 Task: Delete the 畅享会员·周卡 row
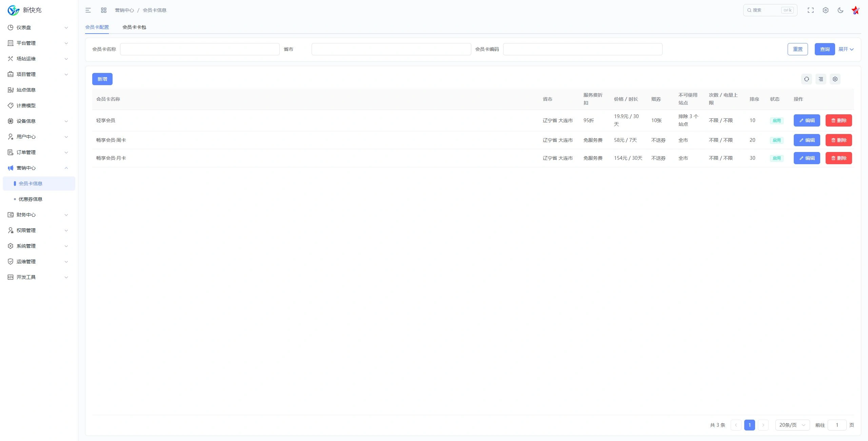839,140
